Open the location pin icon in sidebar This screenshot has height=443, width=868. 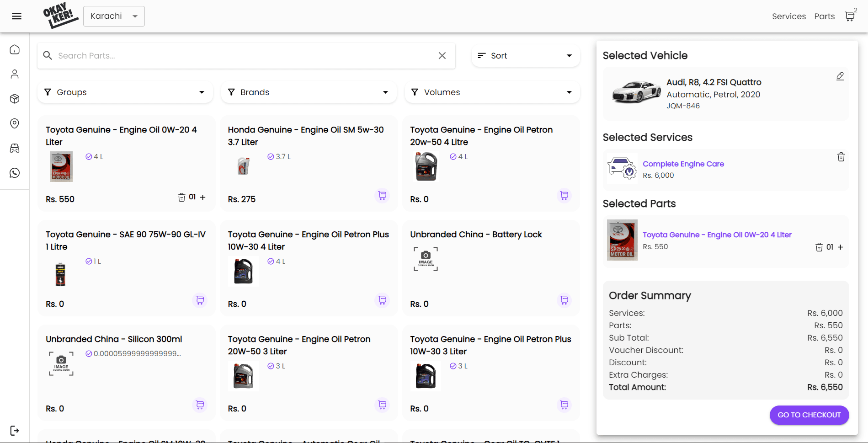(x=15, y=123)
